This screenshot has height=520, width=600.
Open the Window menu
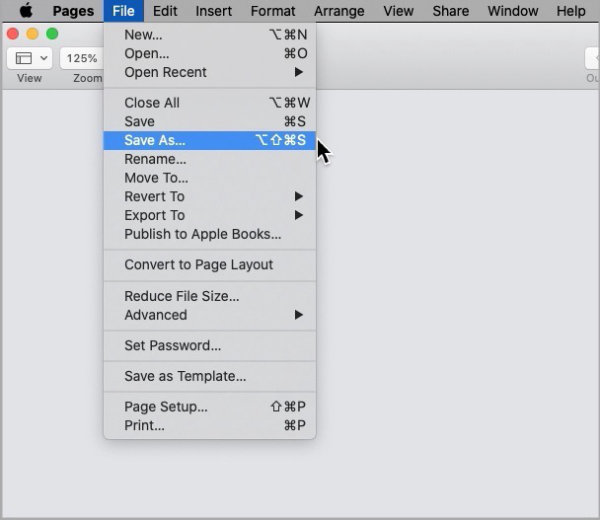coord(513,11)
